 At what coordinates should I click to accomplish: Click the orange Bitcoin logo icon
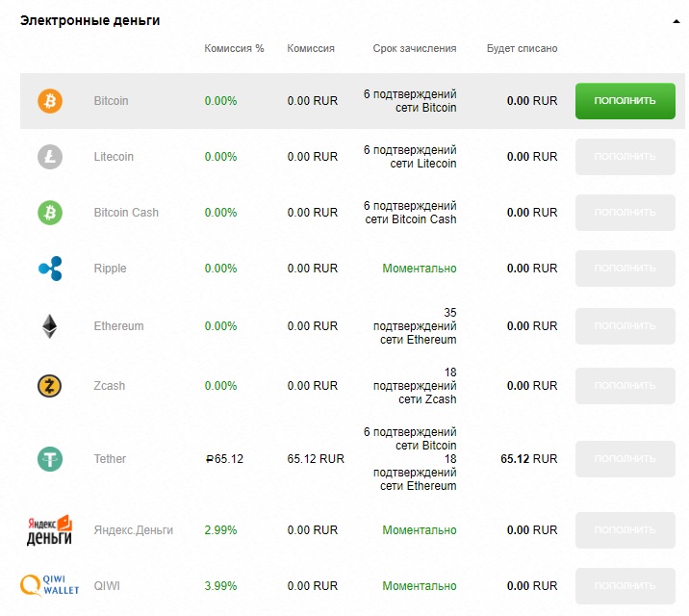tap(50, 101)
